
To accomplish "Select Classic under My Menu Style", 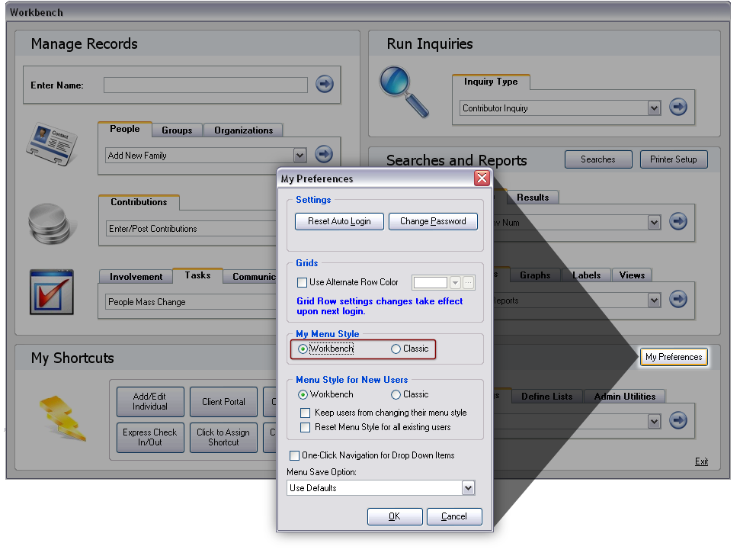I will click(x=396, y=349).
